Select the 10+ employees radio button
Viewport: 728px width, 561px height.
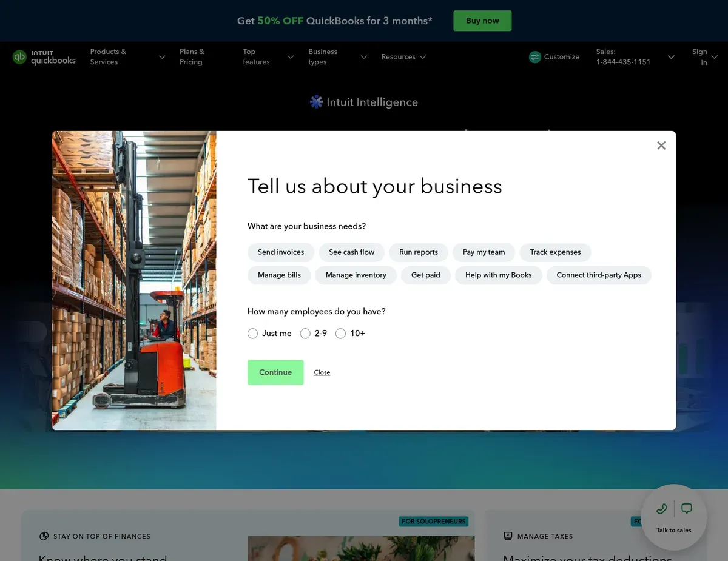point(340,334)
